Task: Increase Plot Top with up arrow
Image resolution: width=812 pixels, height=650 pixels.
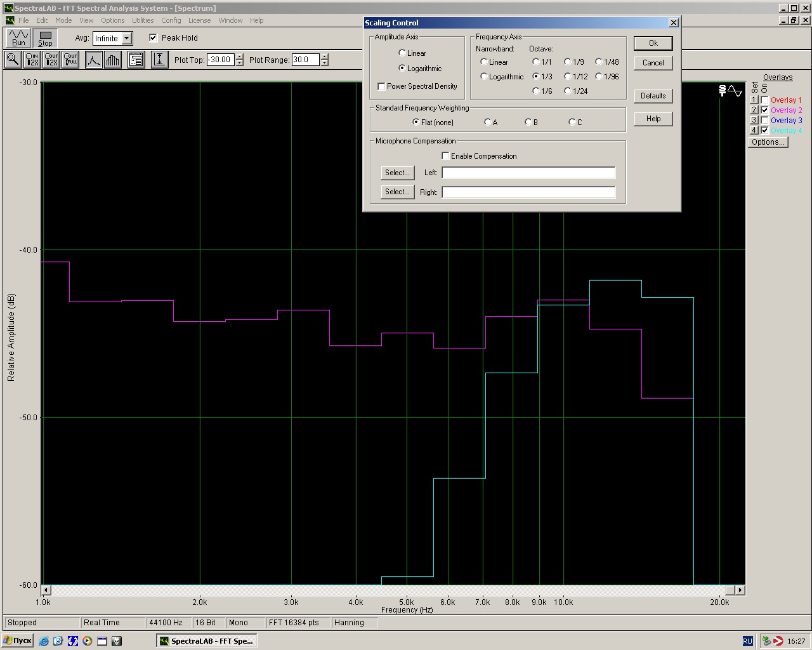Action: pyautogui.click(x=240, y=56)
